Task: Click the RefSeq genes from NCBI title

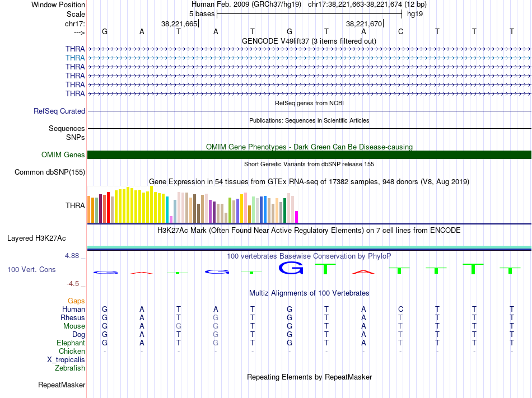Action: click(x=309, y=103)
